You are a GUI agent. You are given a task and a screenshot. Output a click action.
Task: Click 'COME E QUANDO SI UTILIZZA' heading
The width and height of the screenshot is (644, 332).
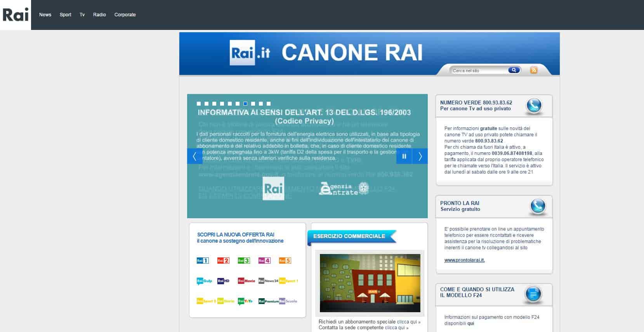tap(477, 289)
